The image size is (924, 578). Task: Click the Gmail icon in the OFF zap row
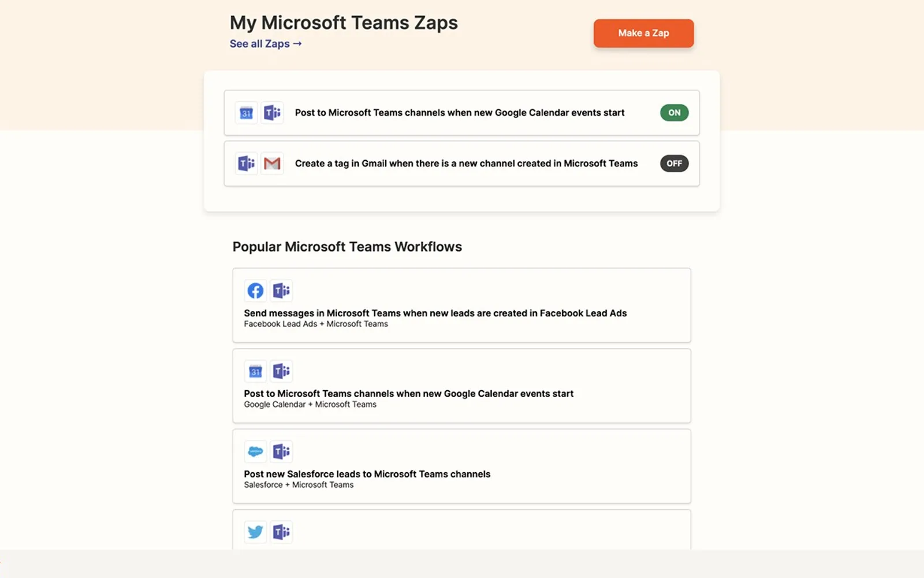(272, 164)
